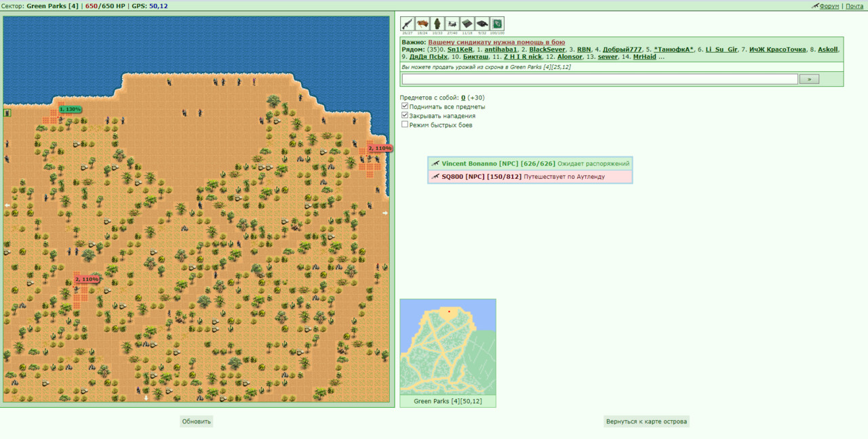Viewport: 868px width, 439px height.
Task: Click the red 2, 110% marker in lower-left forest
Action: [x=87, y=279]
